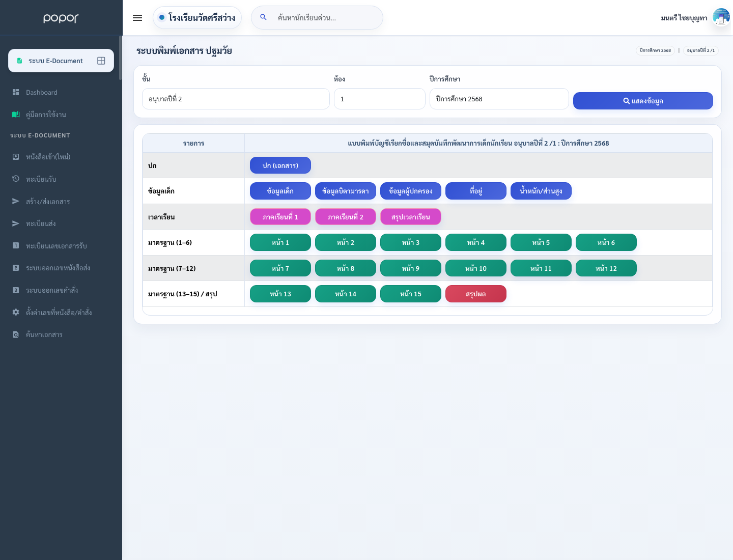The image size is (733, 560).
Task: Click the ค้นหาเอกสาร search document icon
Action: pos(16,334)
